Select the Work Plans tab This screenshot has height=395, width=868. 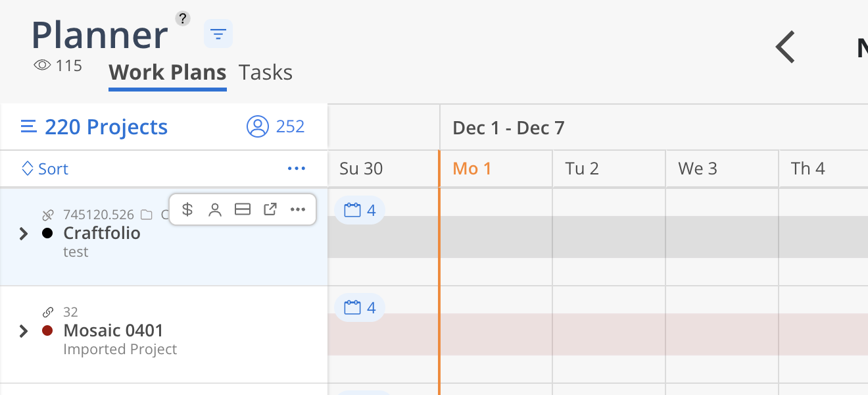click(x=167, y=72)
